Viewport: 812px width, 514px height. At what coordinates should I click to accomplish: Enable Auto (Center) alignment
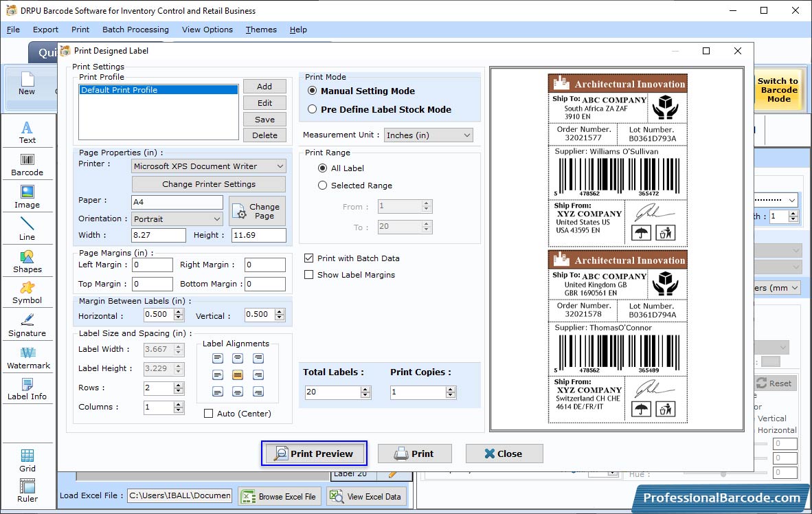pyautogui.click(x=208, y=414)
